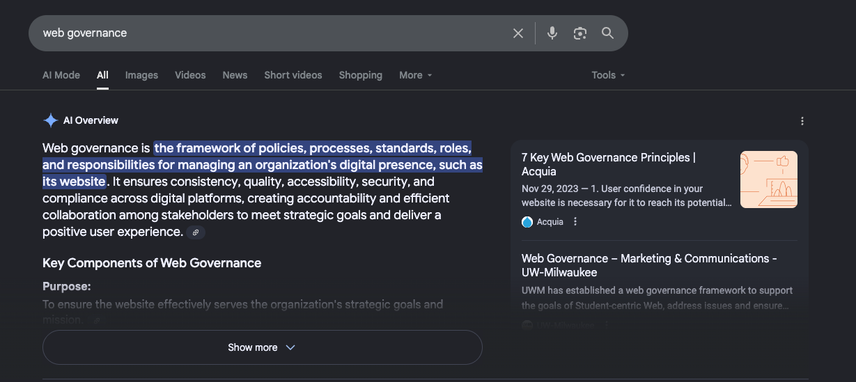This screenshot has width=856, height=382.
Task: Click the link chip after 'positive user experience'
Action: 195,232
